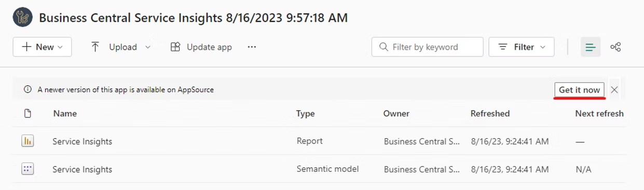
Task: Switch to list view icon
Action: [x=591, y=47]
